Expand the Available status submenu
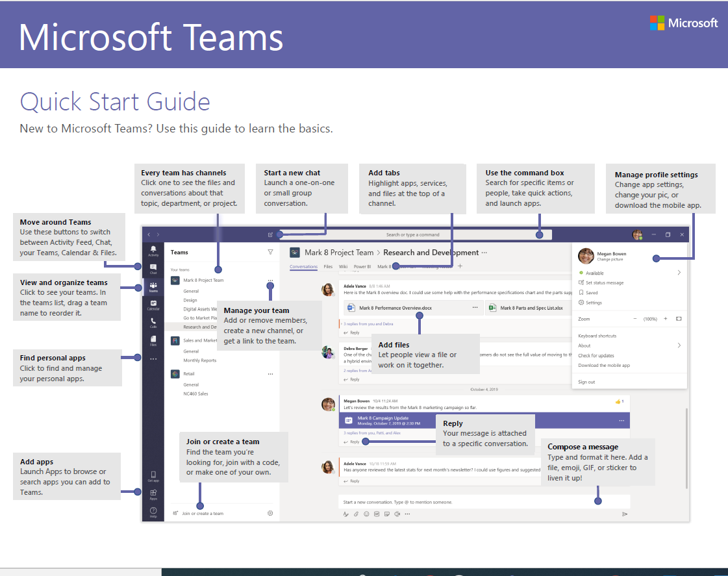This screenshot has width=728, height=576. point(679,273)
